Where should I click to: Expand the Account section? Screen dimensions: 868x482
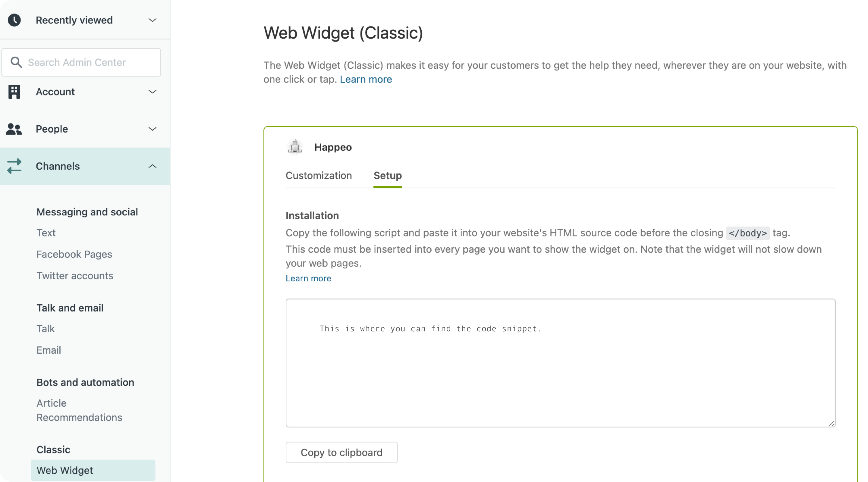coord(152,92)
